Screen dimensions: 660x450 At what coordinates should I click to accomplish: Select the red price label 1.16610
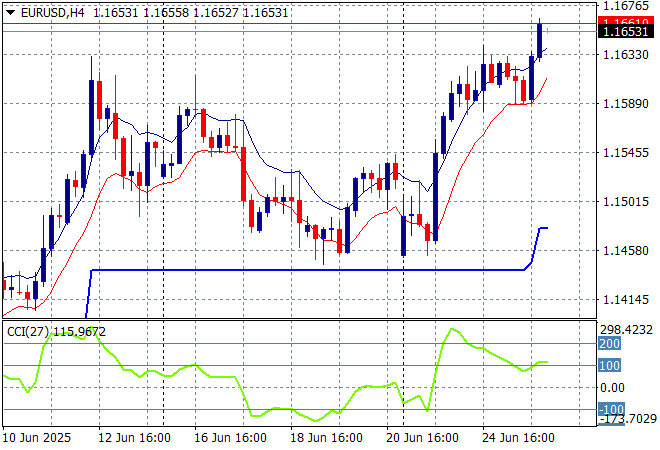626,22
